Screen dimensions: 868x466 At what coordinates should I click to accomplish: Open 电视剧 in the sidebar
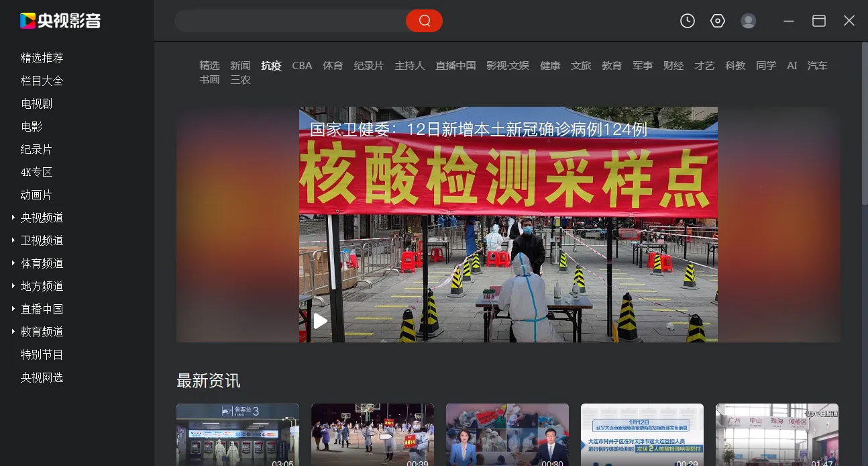(36, 103)
